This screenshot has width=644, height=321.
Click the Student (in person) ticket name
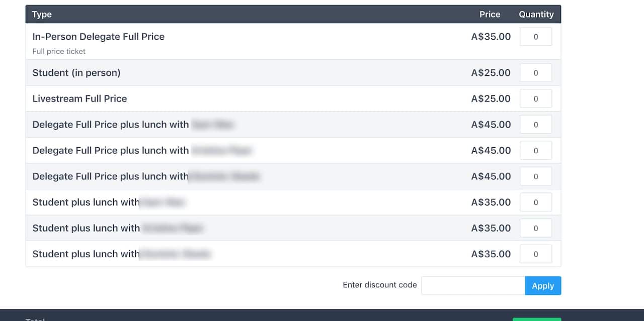[x=76, y=73]
